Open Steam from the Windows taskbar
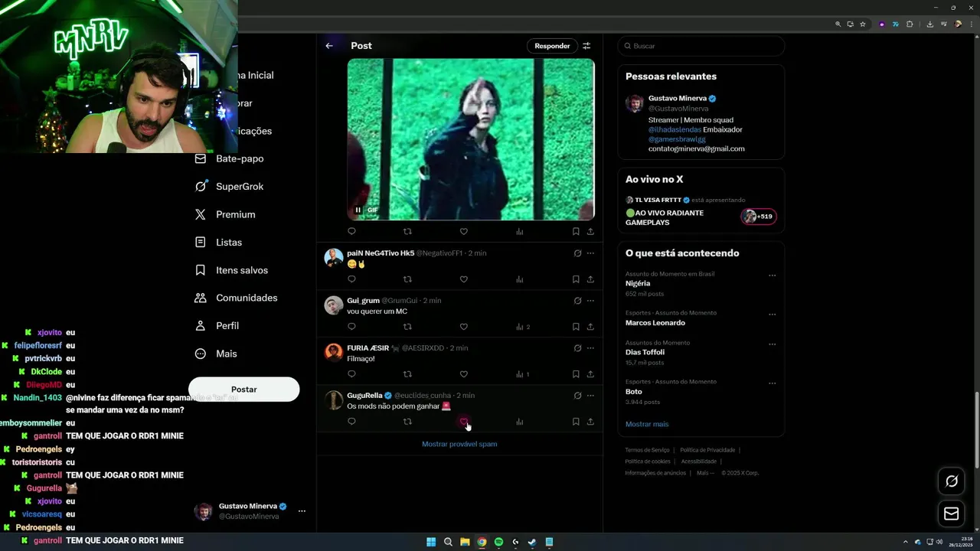 [x=532, y=542]
